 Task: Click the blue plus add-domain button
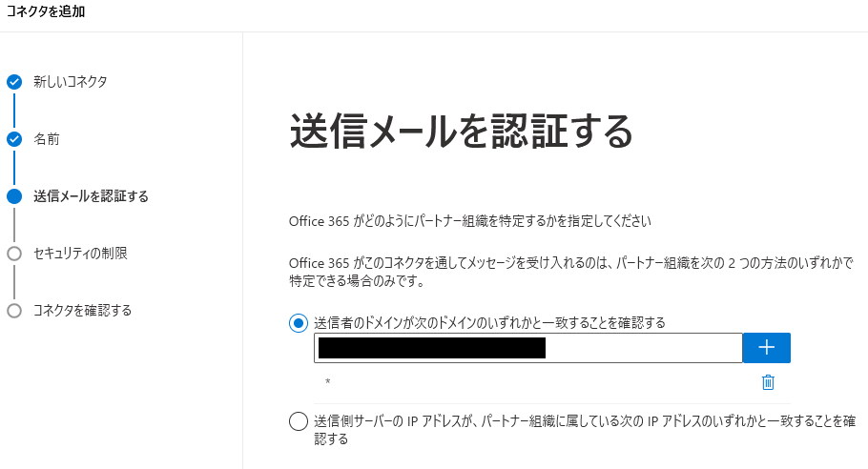tap(766, 348)
